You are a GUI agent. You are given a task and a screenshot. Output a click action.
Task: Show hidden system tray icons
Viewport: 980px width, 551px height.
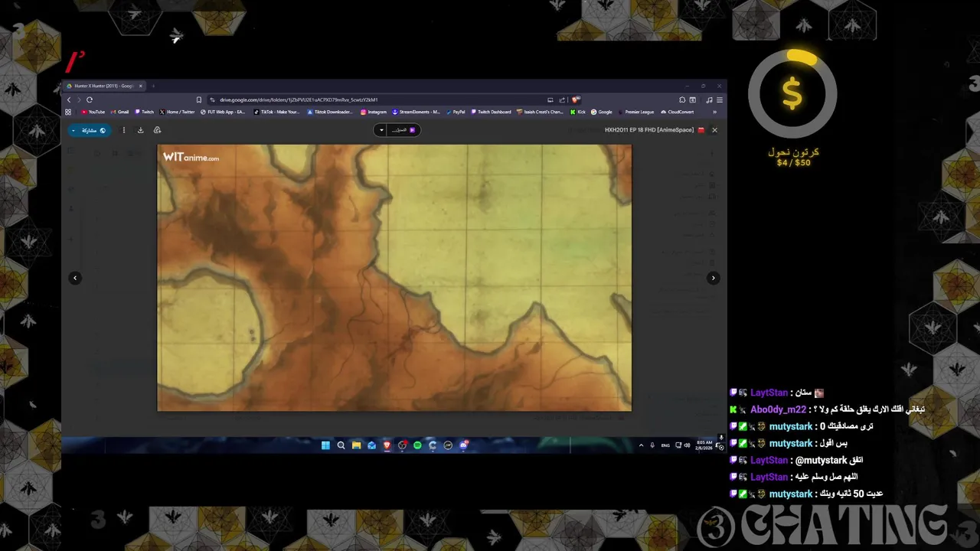point(641,445)
